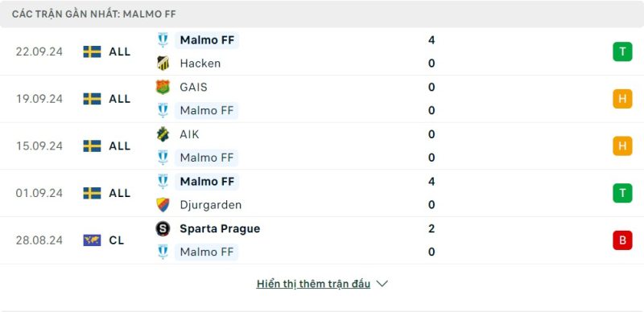This screenshot has width=644, height=312.
Task: Click the AIK club crest icon
Action: click(163, 134)
